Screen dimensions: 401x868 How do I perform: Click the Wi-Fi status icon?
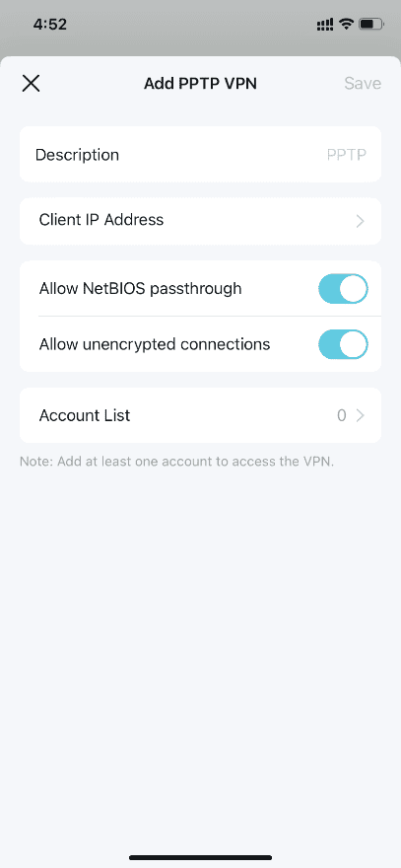tap(346, 25)
